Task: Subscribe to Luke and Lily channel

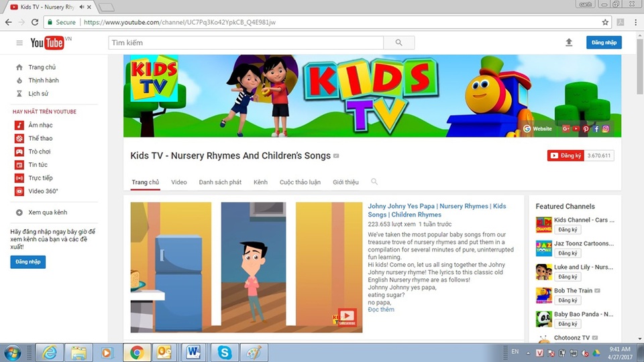Action: click(x=568, y=277)
